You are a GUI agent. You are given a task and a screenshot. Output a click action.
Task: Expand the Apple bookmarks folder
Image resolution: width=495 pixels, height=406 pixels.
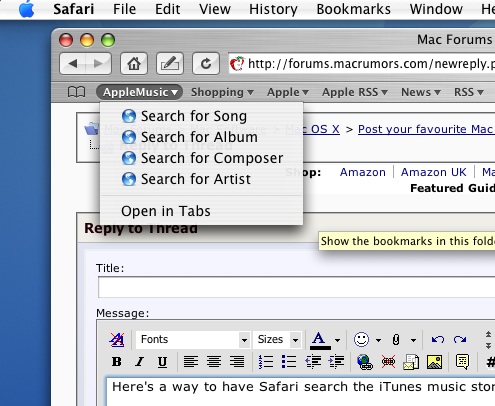pyautogui.click(x=288, y=92)
